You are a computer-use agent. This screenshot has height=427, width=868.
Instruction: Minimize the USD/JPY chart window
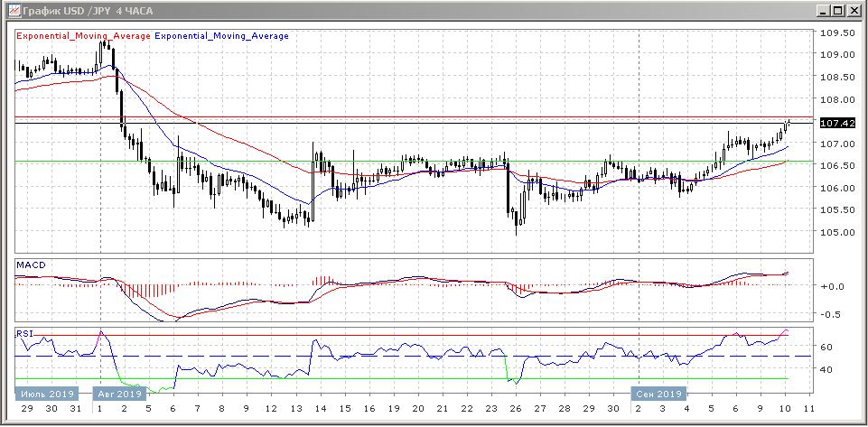pyautogui.click(x=824, y=11)
